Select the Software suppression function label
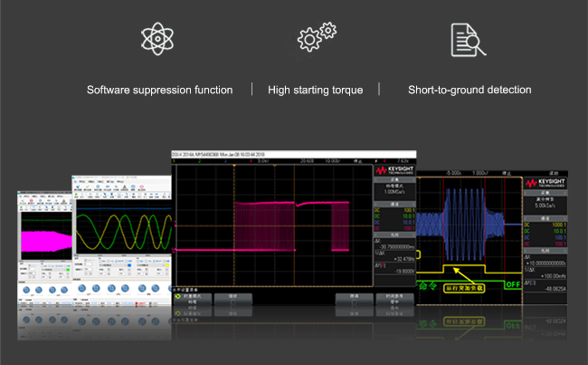588x365 pixels. click(x=159, y=91)
